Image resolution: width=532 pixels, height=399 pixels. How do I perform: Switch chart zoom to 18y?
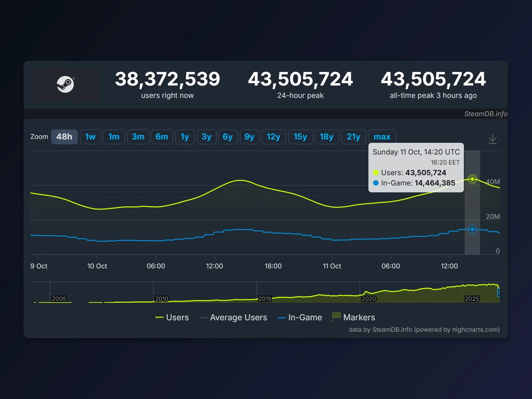pos(327,137)
